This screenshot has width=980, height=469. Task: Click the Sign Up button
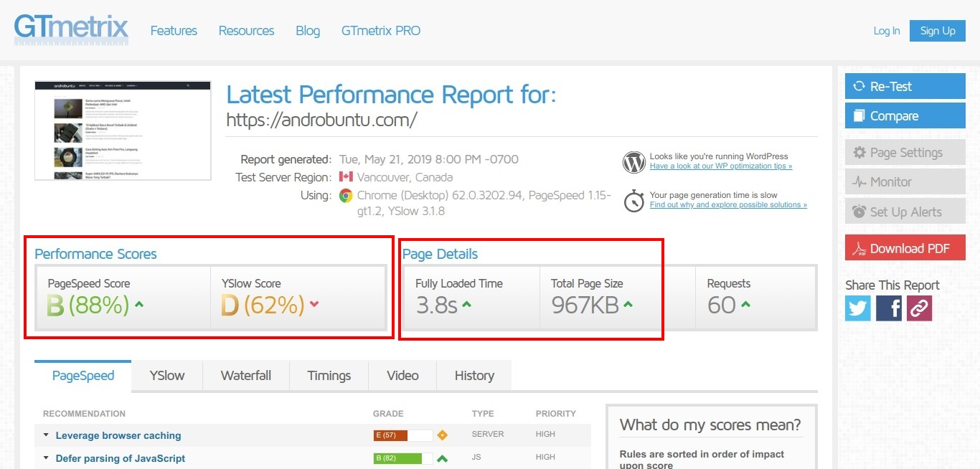coord(937,31)
